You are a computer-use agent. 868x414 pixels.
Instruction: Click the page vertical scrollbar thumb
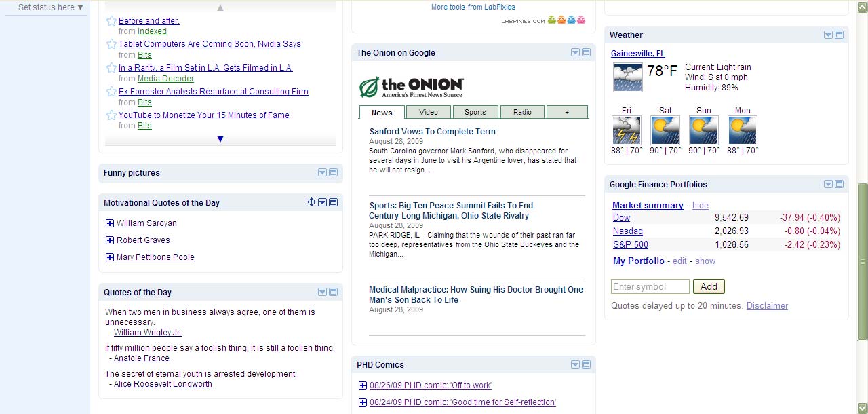point(863,261)
